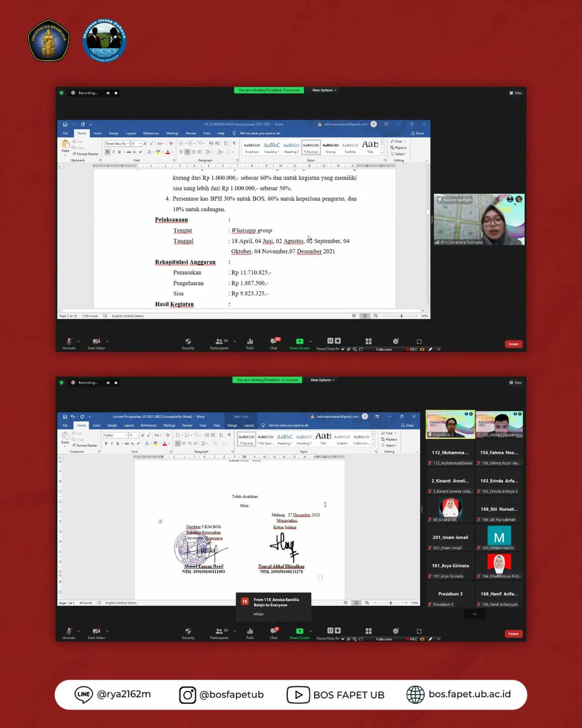Open Times New Roman font box, BENDAHARA Word

(116, 143)
